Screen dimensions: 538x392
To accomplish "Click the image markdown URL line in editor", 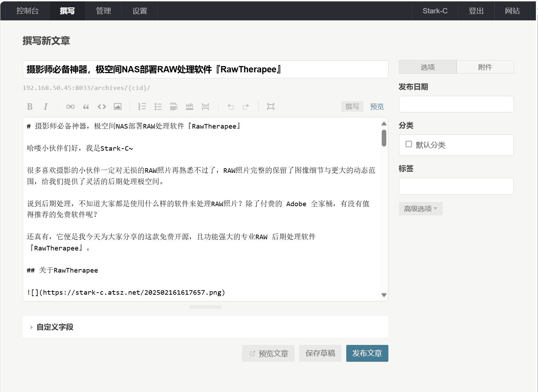I will point(126,292).
